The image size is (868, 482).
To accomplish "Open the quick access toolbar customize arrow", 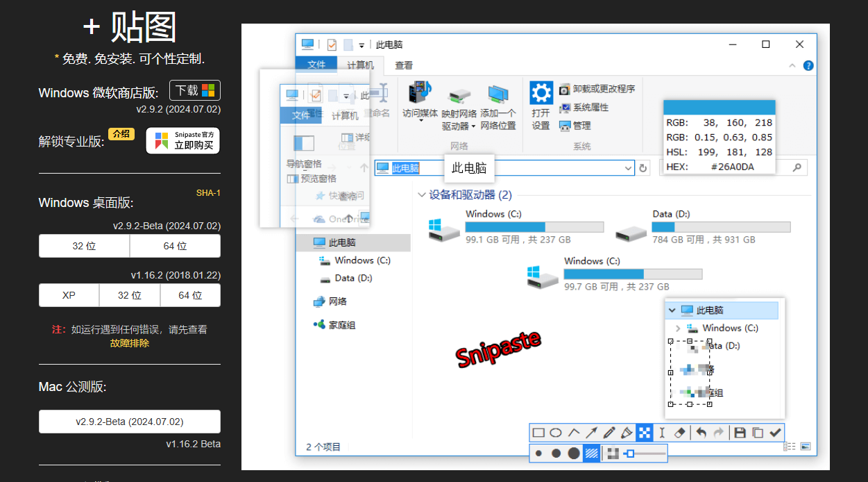I will 361,45.
